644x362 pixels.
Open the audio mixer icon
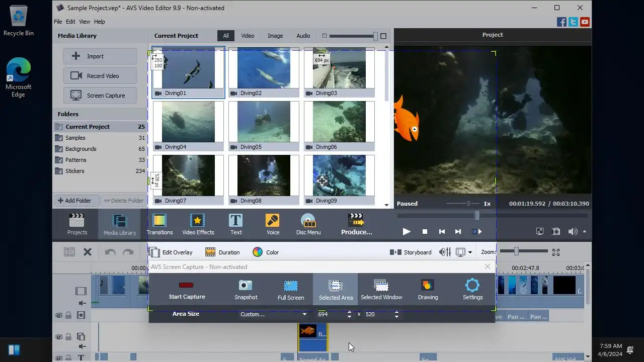[445, 252]
